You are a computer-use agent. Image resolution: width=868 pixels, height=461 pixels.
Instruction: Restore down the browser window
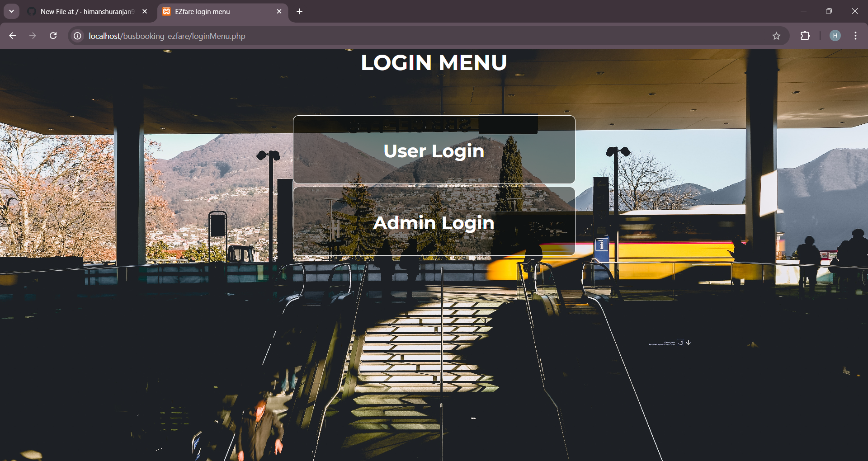point(829,11)
